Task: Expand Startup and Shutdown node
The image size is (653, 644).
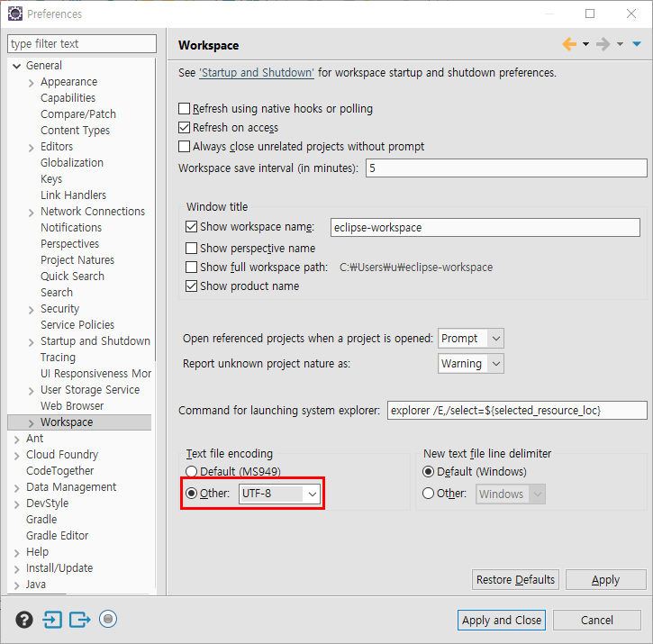Action: coord(32,342)
